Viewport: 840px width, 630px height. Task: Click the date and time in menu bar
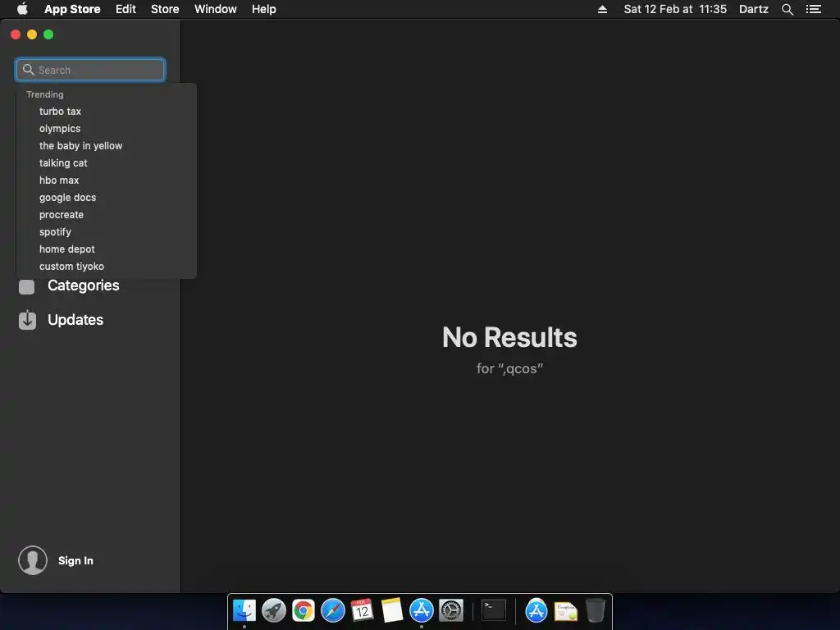[675, 9]
